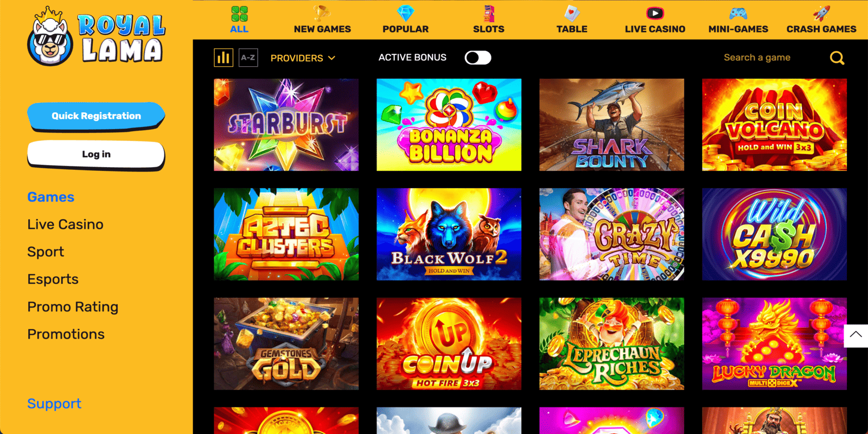Viewport: 868px width, 434px height.
Task: Click the search magnifier icon
Action: click(837, 58)
